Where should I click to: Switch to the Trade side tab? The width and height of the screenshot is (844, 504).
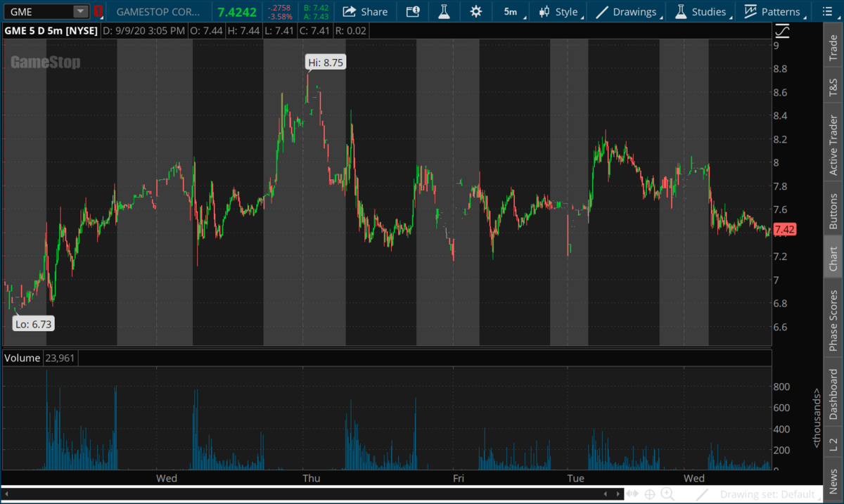coord(833,48)
